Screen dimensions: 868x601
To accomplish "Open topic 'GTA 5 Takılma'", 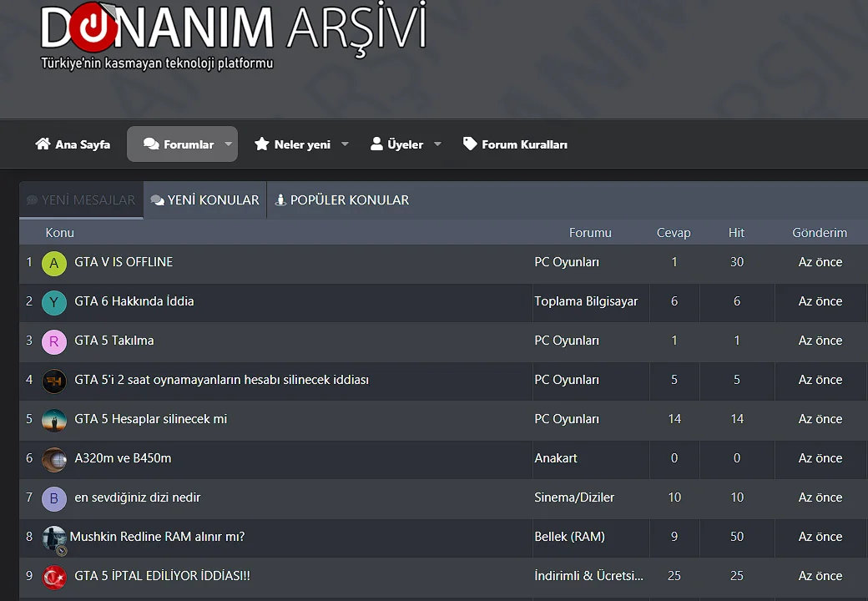I will pos(114,341).
